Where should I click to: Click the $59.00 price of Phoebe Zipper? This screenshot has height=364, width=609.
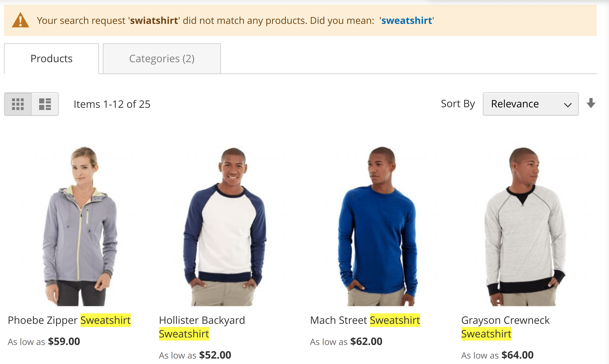tap(64, 341)
